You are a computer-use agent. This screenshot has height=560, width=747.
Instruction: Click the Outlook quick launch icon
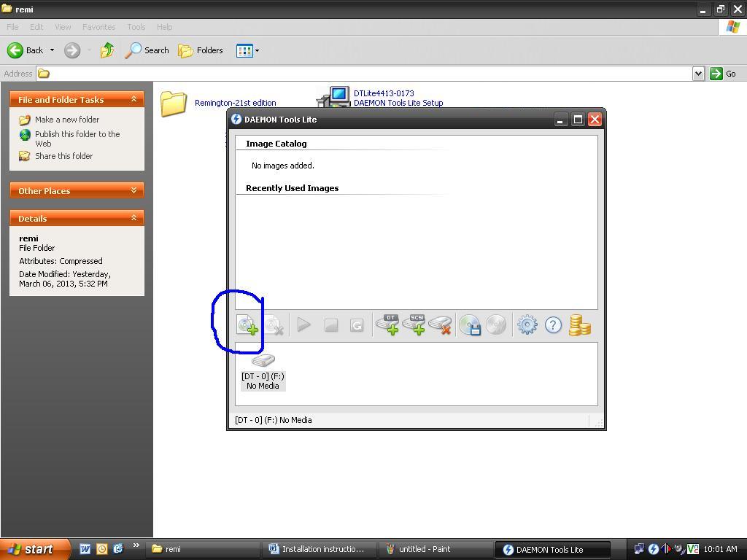point(102,549)
